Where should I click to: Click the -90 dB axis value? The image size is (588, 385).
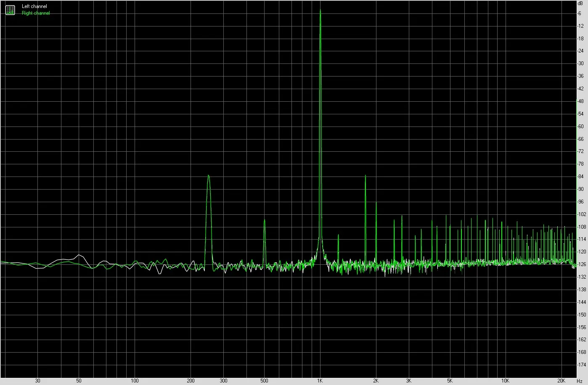pyautogui.click(x=581, y=189)
